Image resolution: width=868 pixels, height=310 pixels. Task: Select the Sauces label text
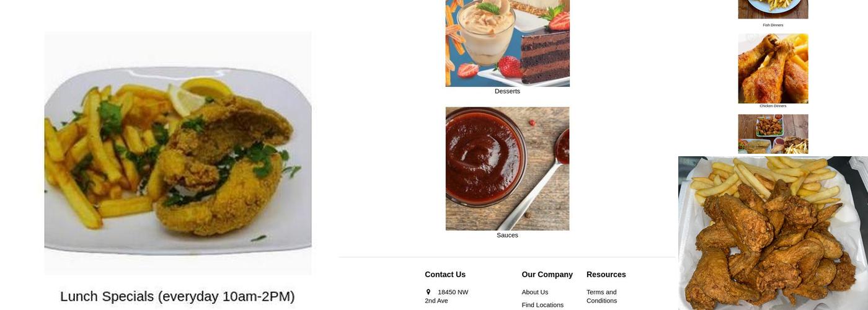pos(507,235)
